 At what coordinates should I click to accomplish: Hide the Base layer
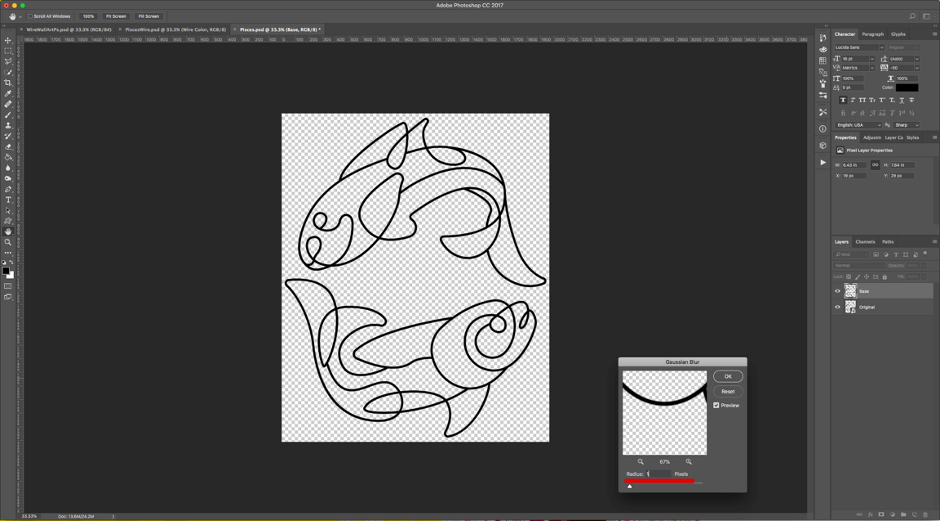[838, 291]
